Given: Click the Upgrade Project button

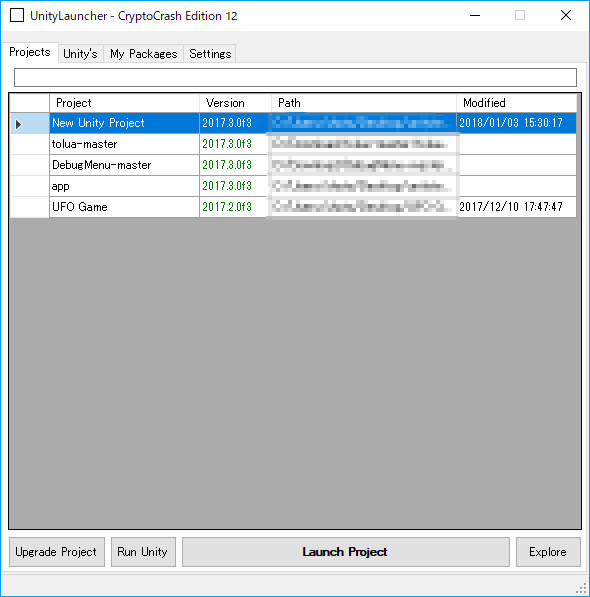Looking at the screenshot, I should (x=57, y=552).
